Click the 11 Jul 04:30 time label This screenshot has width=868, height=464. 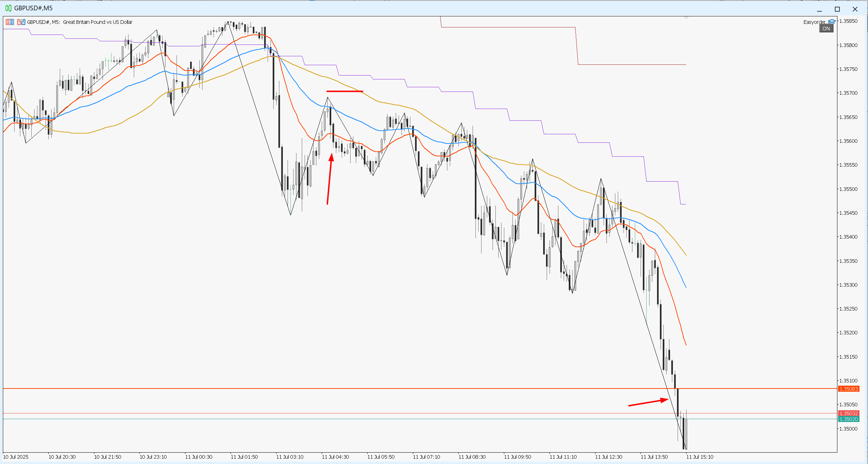point(335,457)
